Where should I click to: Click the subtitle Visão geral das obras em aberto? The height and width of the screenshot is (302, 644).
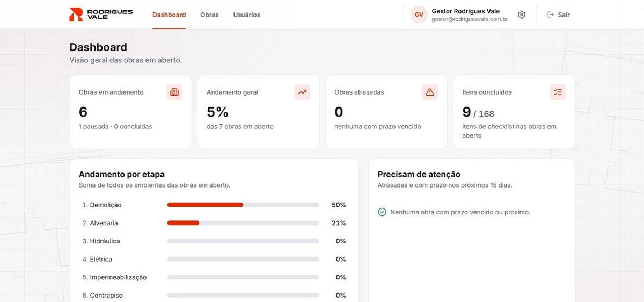click(x=126, y=60)
